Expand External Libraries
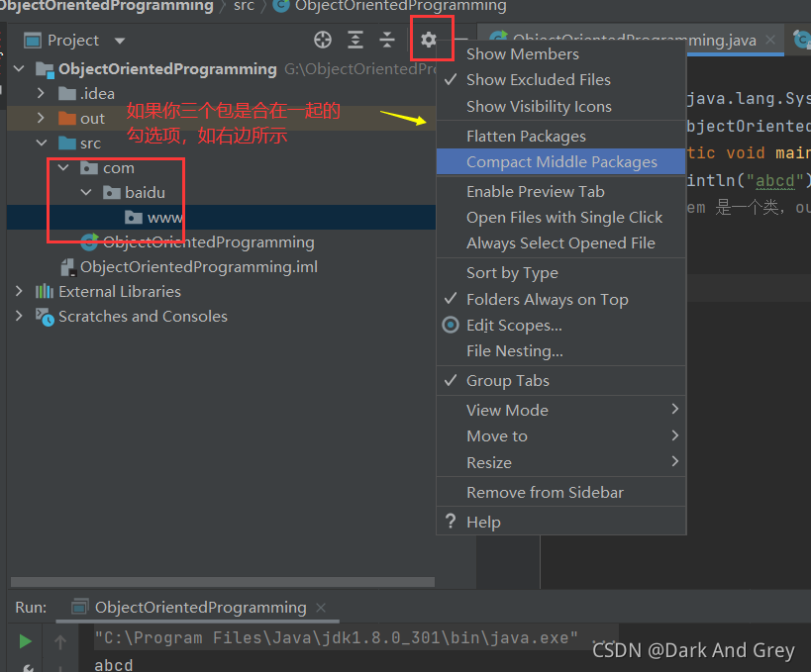811x672 pixels. 19,291
